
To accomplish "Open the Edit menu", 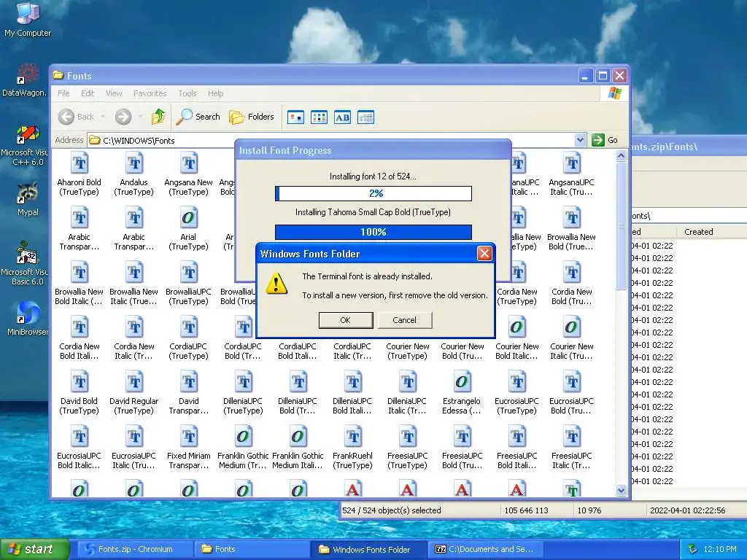I will [x=88, y=93].
